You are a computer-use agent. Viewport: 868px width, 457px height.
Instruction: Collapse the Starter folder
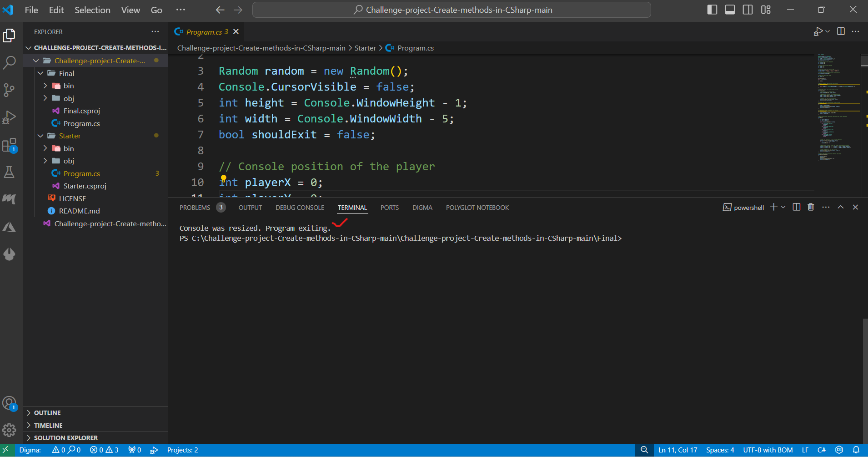click(x=40, y=136)
